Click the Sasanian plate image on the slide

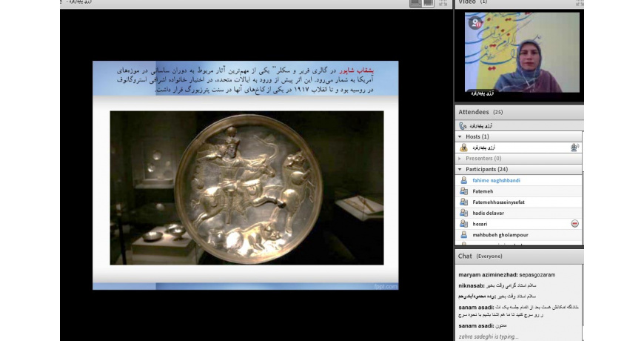(246, 188)
